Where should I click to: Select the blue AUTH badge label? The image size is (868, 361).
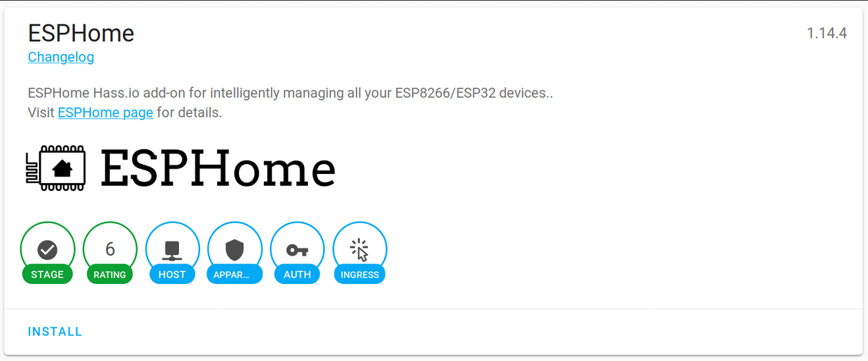(297, 275)
